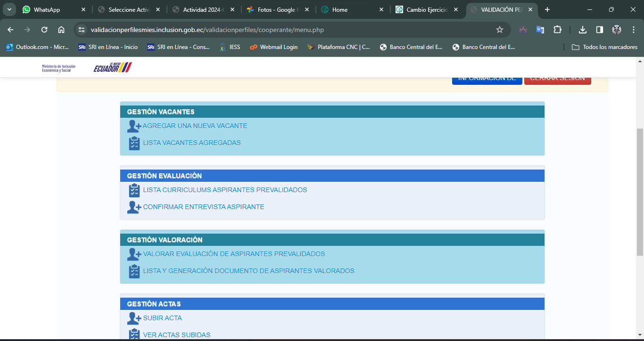
Task: Click the person-plus icon beside Subir acta
Action: [134, 318]
